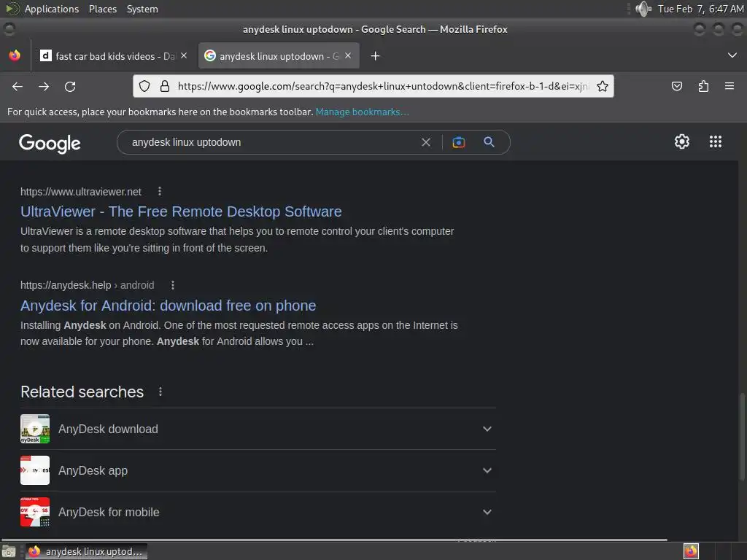
Task: Click the AnyDesk for mobile thumbnail
Action: click(x=35, y=512)
